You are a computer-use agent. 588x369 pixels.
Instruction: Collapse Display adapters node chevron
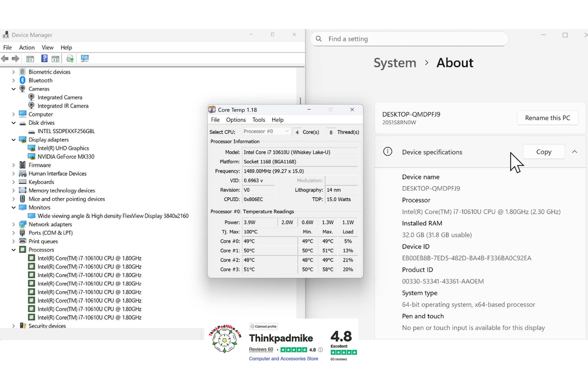tap(13, 140)
